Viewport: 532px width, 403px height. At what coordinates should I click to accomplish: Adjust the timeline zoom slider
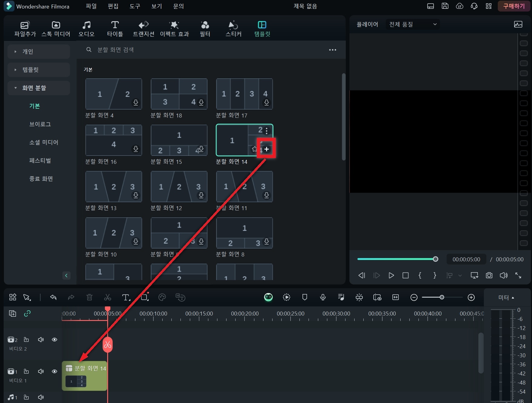click(x=442, y=297)
